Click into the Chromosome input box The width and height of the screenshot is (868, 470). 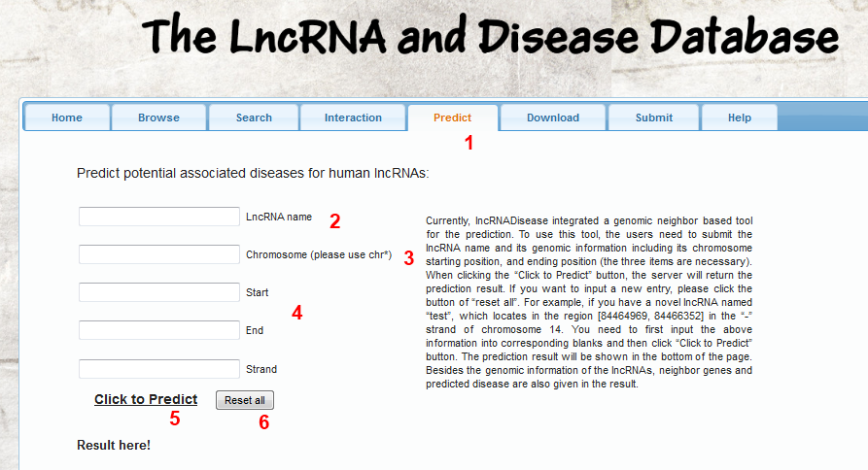point(158,254)
